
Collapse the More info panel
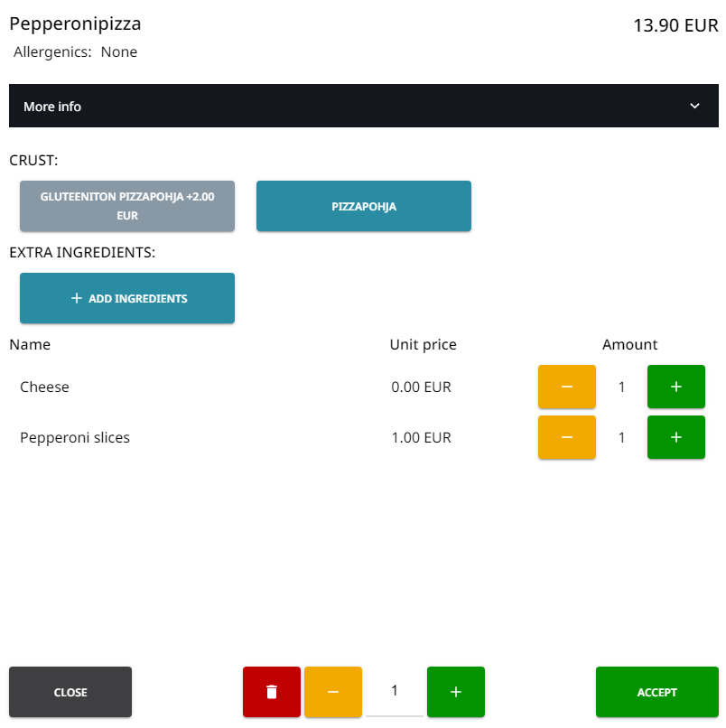pos(363,106)
